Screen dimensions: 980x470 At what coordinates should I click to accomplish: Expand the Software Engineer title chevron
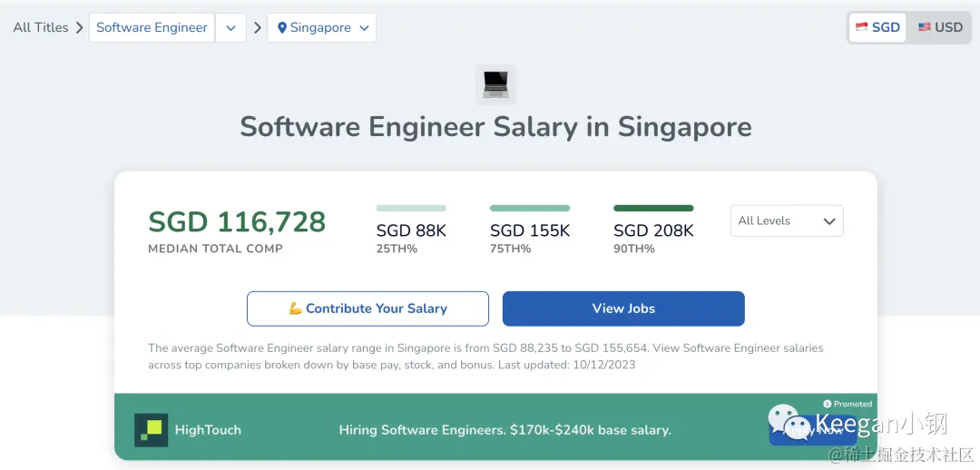click(x=230, y=28)
